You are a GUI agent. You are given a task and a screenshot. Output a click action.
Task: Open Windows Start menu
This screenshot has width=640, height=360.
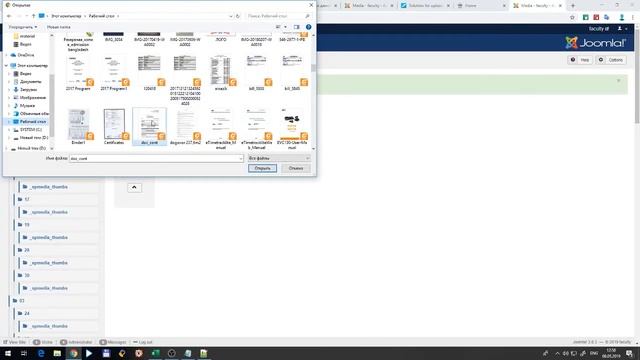[x=8, y=353]
